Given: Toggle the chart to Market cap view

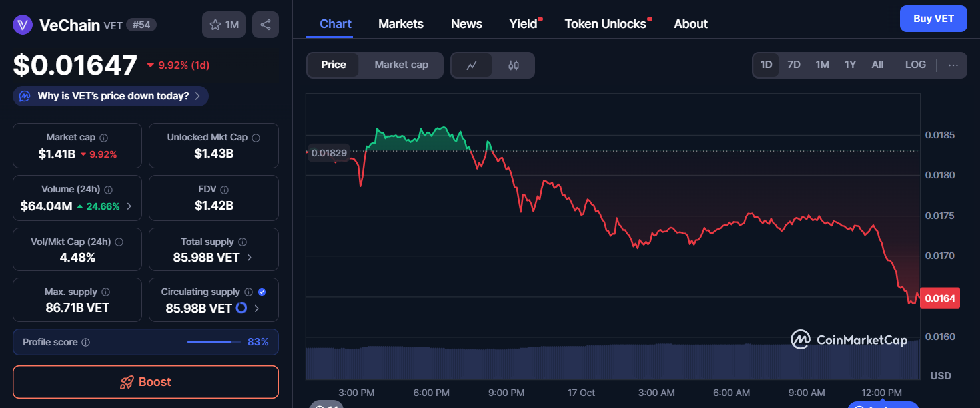Looking at the screenshot, I should click(401, 65).
